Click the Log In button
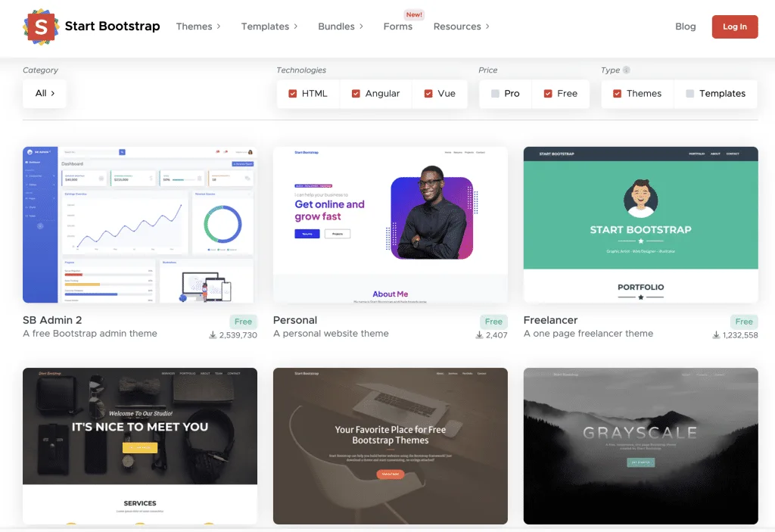The image size is (775, 532). click(734, 26)
